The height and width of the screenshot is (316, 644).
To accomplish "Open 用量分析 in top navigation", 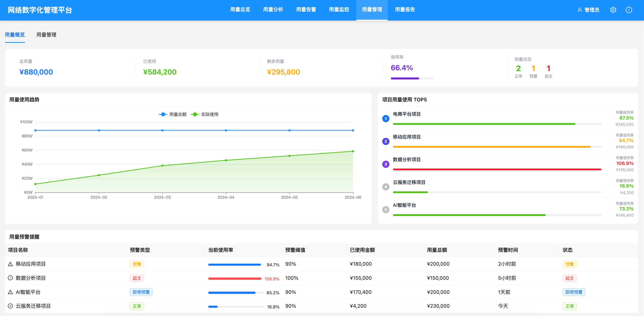I will click(273, 10).
